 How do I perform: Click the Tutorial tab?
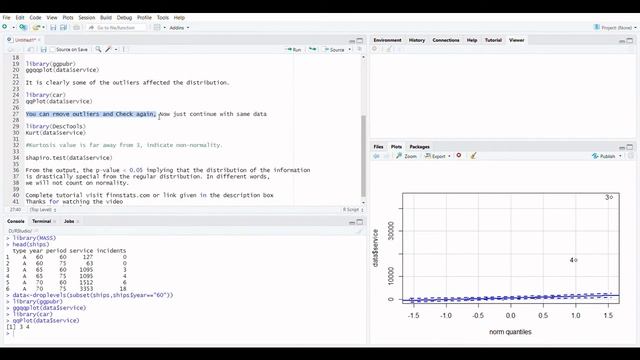tap(493, 40)
